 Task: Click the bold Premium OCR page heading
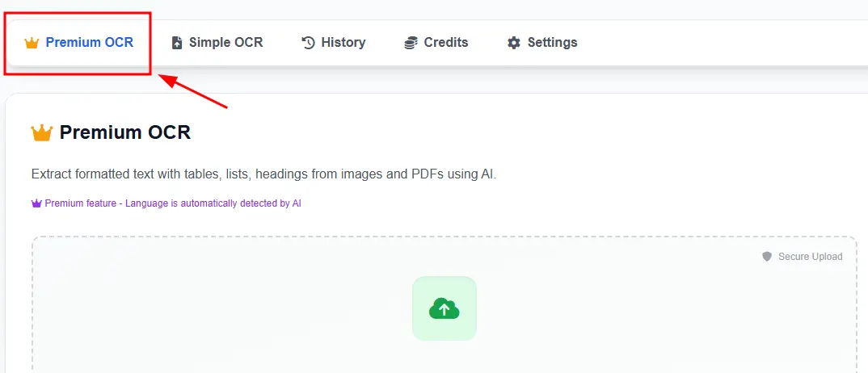tap(125, 132)
